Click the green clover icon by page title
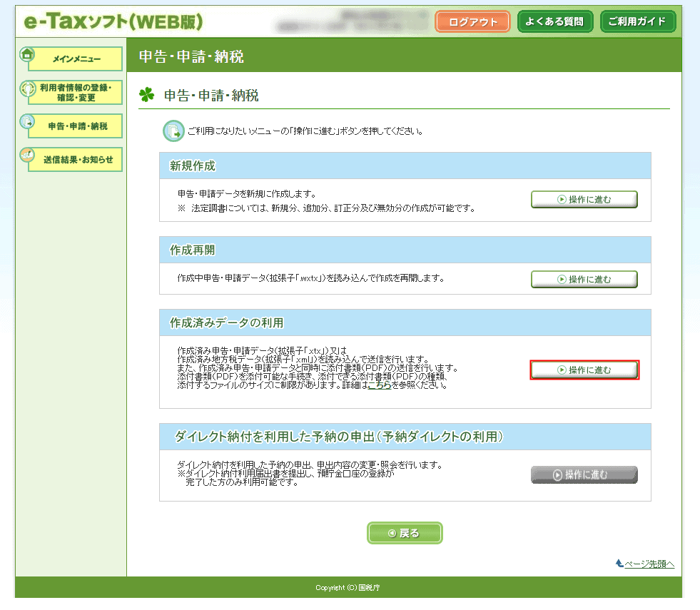Viewport: 700px width, 610px height. pyautogui.click(x=146, y=95)
